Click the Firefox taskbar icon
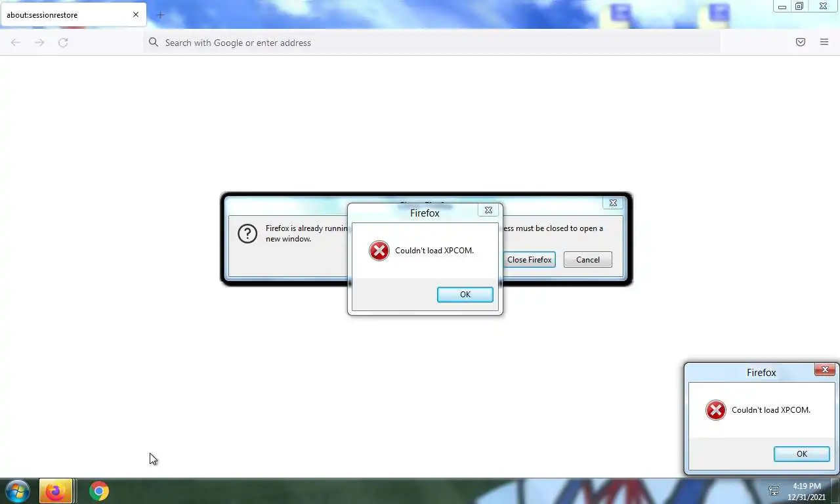The image size is (840, 504). 55,491
